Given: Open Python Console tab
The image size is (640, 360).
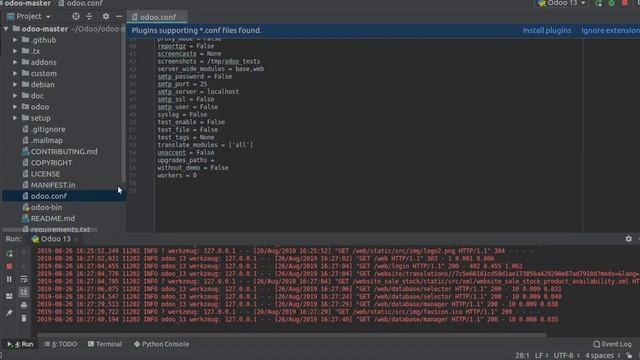Looking at the screenshot, I should (x=162, y=344).
